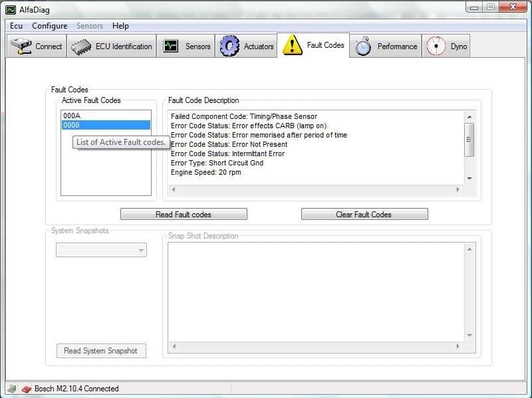The image size is (532, 398).
Task: Click down arrow of Snap Shot Description scrollbar
Action: [469, 336]
